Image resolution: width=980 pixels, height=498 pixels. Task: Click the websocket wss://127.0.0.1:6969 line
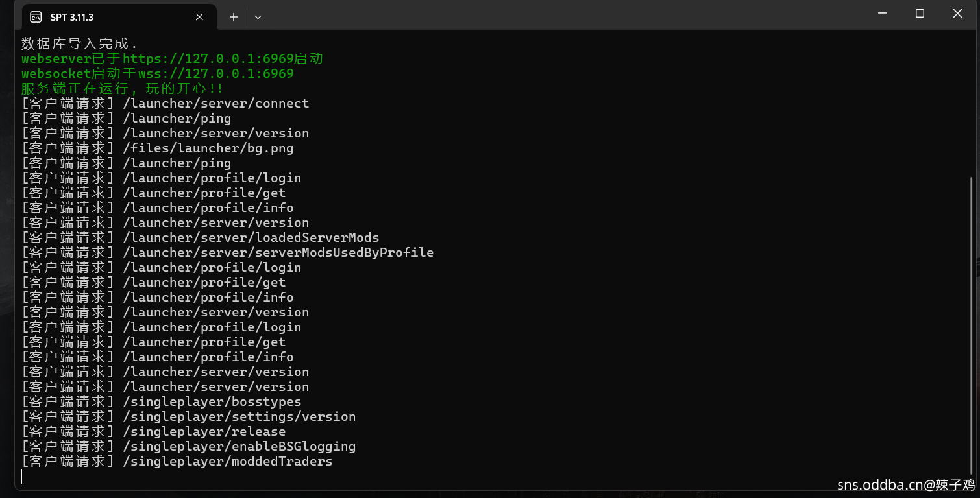point(157,73)
